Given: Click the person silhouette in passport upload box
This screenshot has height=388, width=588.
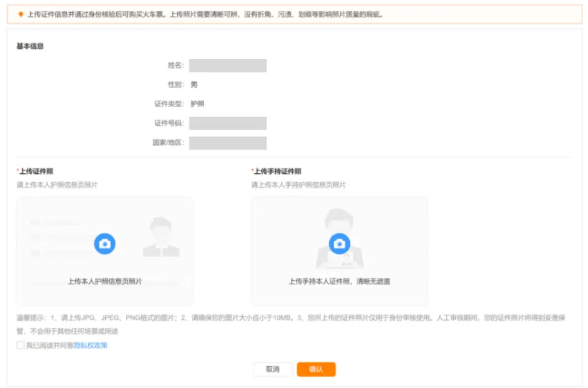Looking at the screenshot, I should [x=160, y=237].
